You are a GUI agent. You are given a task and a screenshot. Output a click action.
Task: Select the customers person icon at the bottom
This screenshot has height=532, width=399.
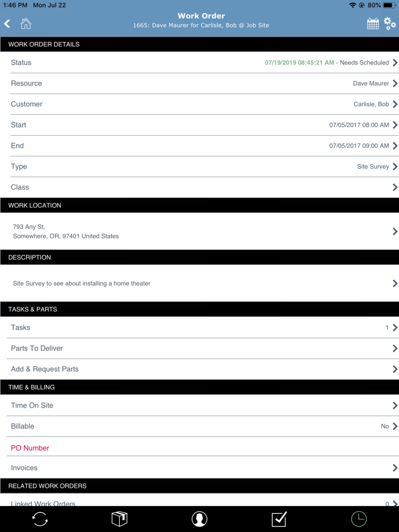(199, 519)
